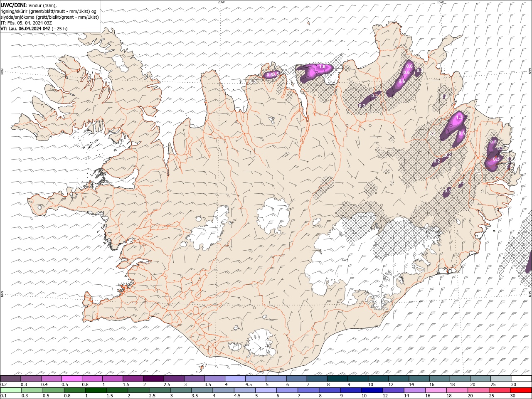Click the dusty purple 0.2 snow legend swatch

(11, 379)
